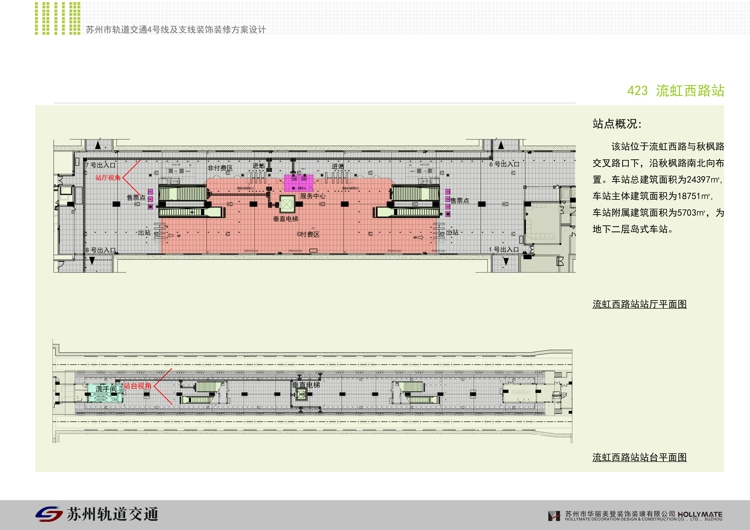Click the Suzhou Rail Transit logo emblem

(49, 514)
